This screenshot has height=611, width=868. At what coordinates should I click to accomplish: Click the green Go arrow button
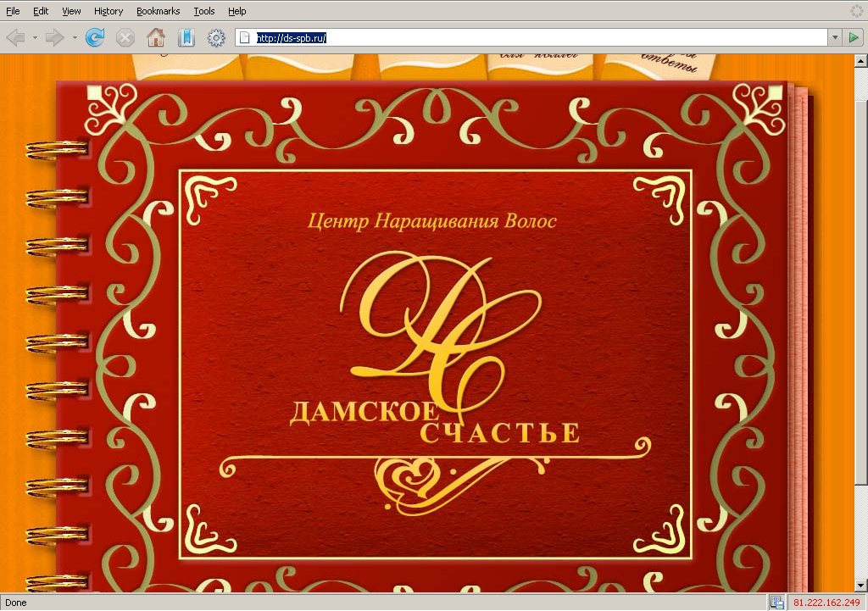(854, 37)
